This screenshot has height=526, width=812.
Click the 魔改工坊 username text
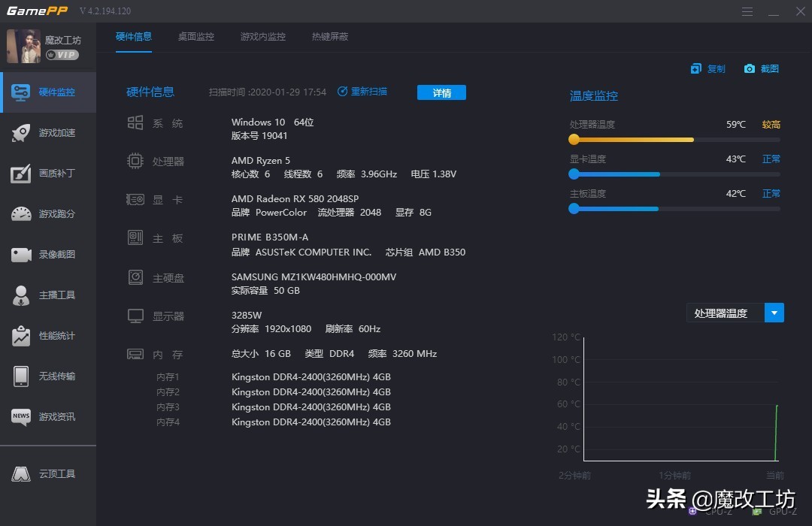(x=62, y=40)
